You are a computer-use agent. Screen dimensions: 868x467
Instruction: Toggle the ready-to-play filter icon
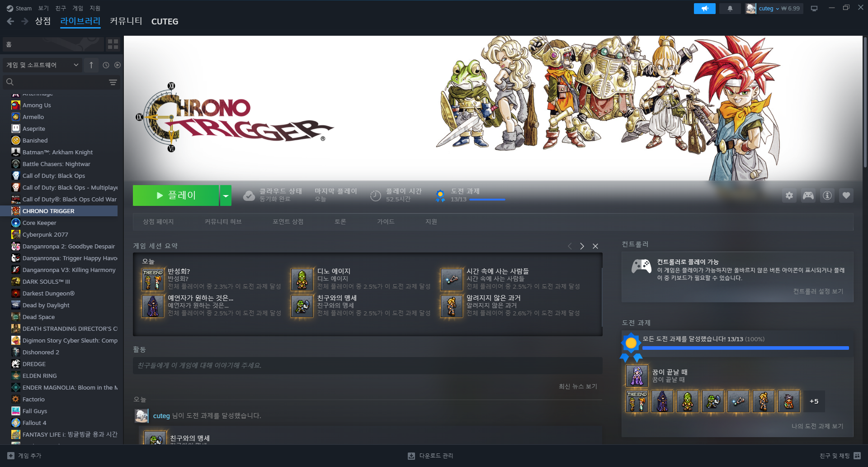118,65
